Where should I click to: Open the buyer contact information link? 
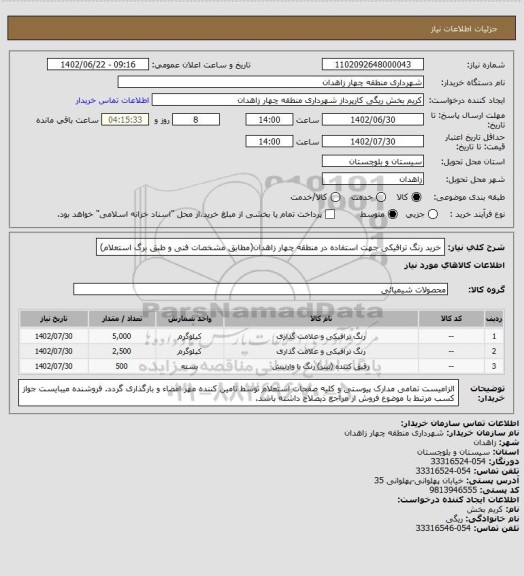(112, 101)
